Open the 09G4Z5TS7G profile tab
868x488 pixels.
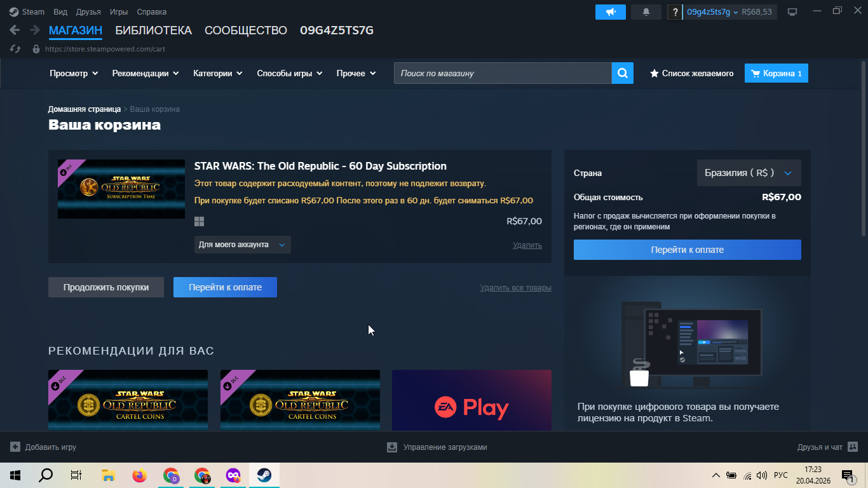point(337,30)
